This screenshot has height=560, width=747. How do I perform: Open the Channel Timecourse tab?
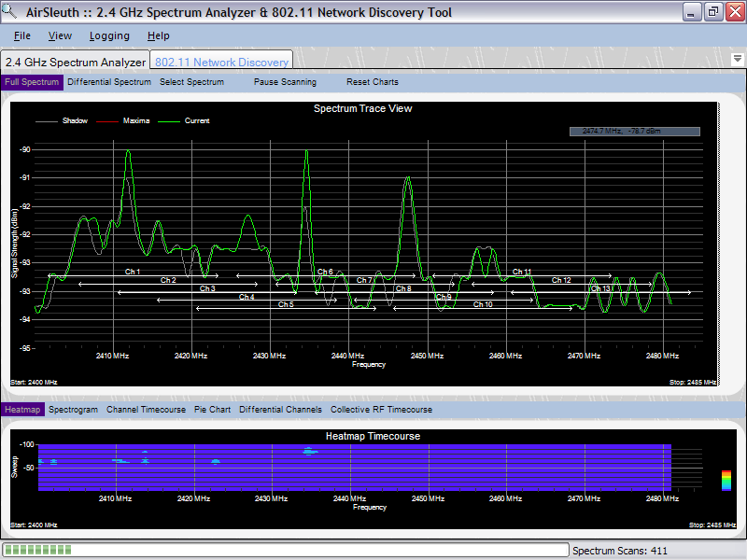coord(146,410)
